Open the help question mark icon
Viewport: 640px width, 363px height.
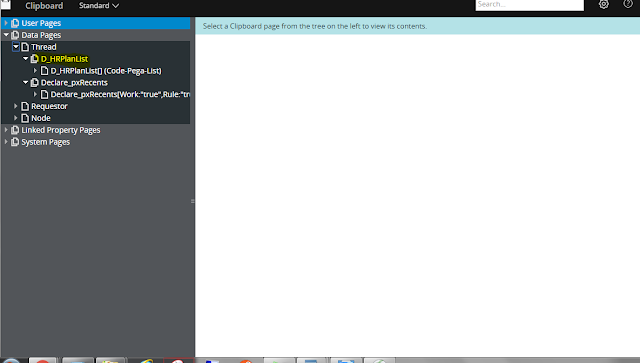tap(628, 4)
